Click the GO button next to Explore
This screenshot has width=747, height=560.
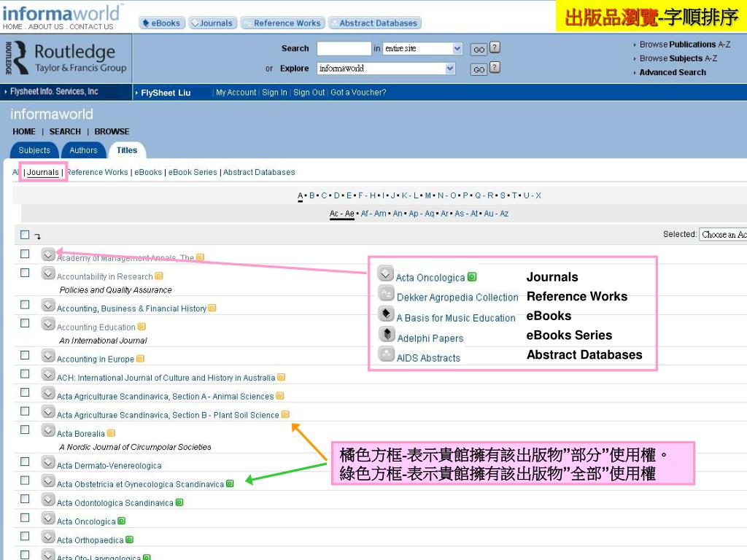[x=479, y=69]
